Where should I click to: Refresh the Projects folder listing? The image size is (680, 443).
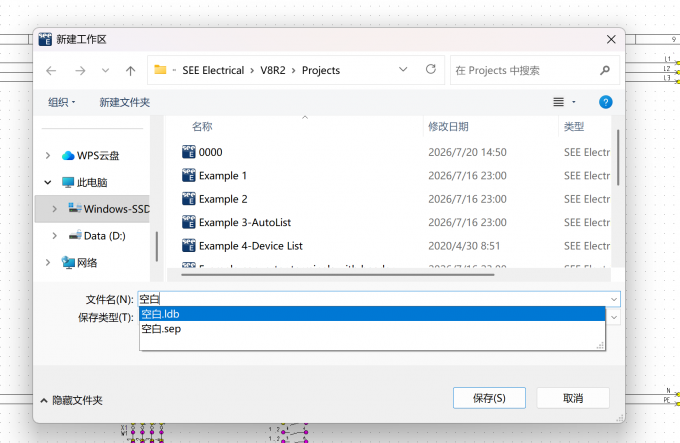431,69
